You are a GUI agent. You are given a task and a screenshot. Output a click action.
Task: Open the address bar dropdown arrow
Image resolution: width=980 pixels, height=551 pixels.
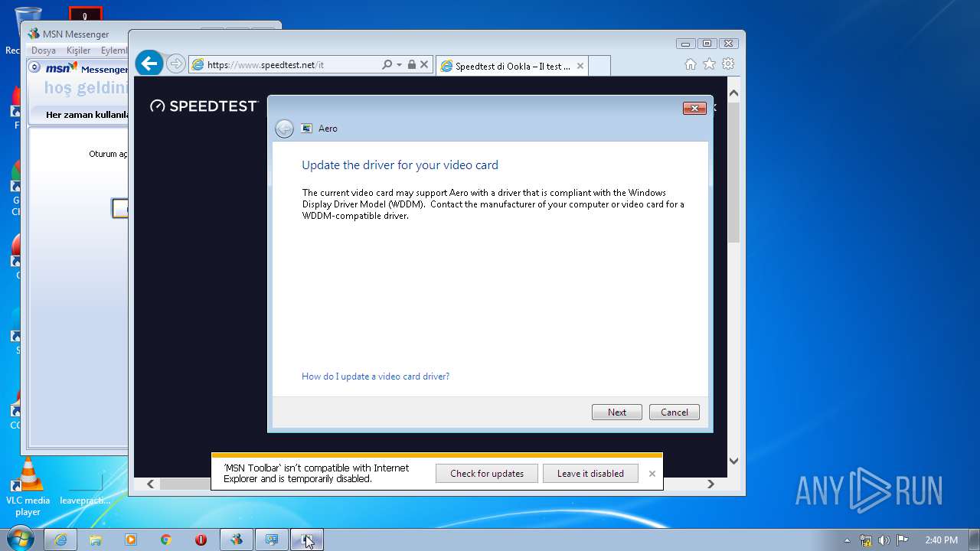point(399,65)
